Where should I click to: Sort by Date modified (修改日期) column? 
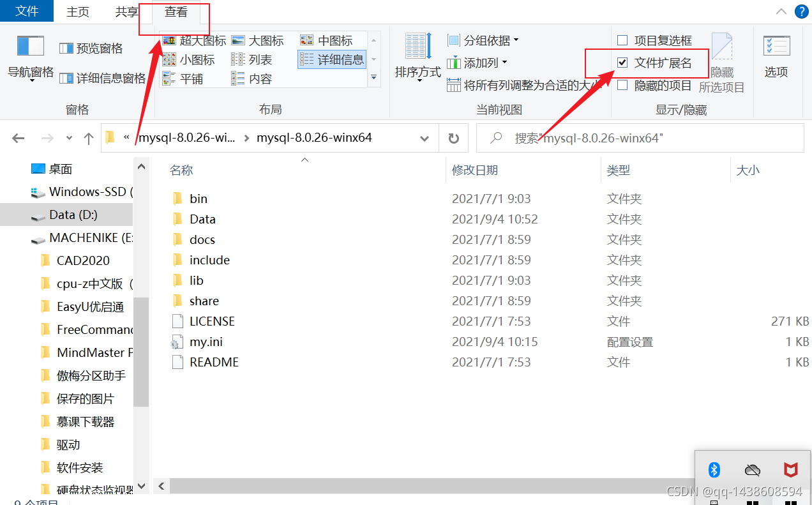475,170
